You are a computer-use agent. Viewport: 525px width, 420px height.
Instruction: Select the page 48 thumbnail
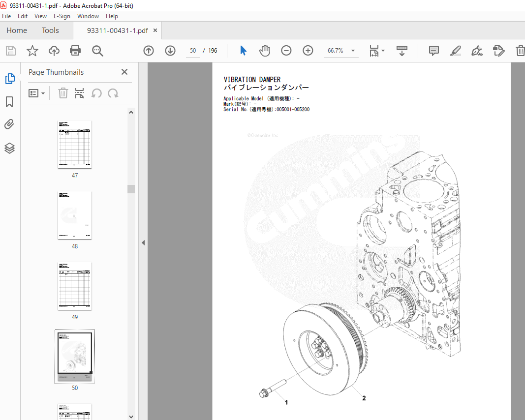[x=75, y=215]
